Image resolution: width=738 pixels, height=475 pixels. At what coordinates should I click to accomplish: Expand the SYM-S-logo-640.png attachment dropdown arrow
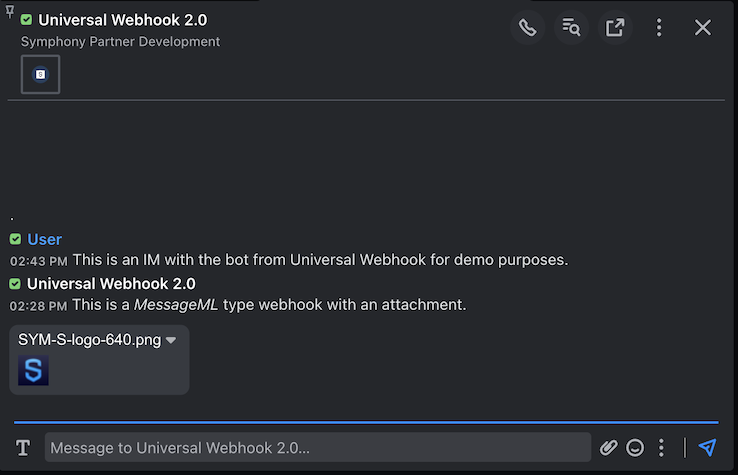[171, 340]
